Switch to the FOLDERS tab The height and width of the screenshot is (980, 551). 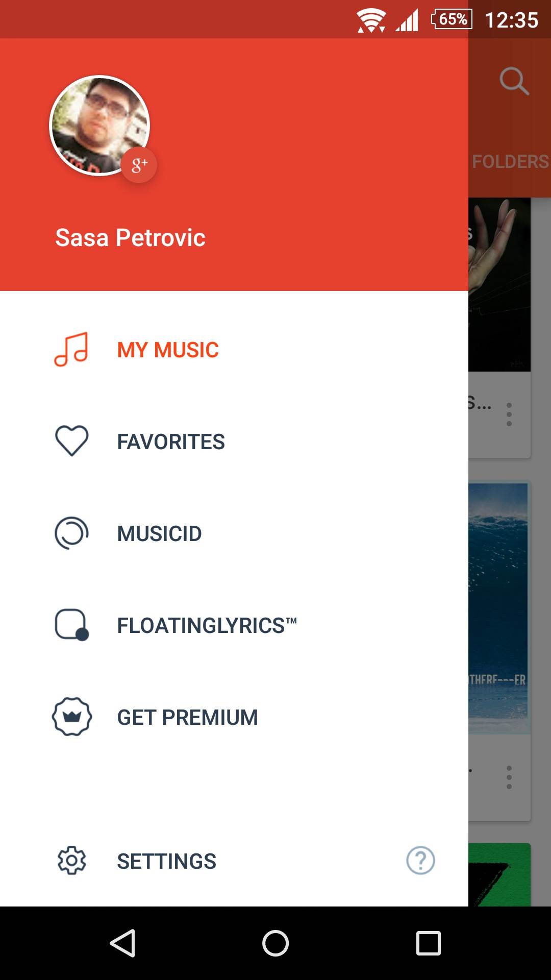pyautogui.click(x=510, y=162)
